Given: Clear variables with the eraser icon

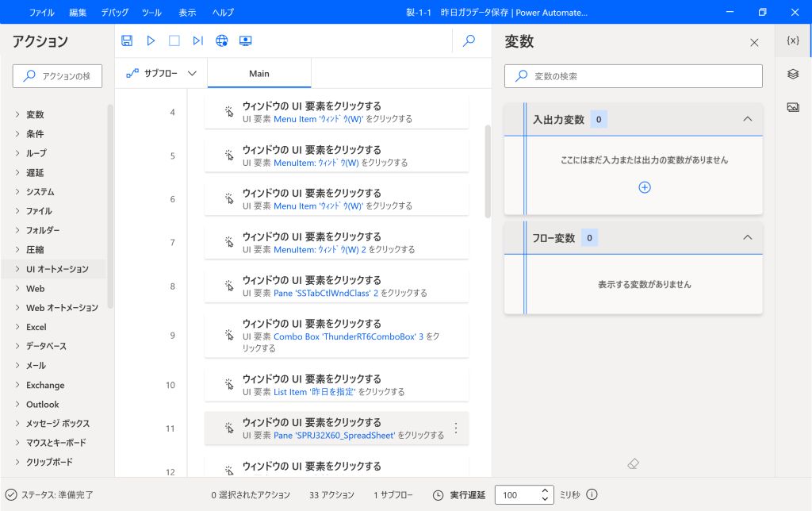Looking at the screenshot, I should pyautogui.click(x=634, y=464).
